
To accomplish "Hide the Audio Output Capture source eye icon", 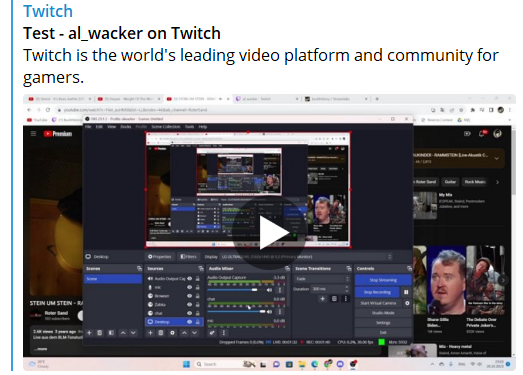I will tap(189, 279).
